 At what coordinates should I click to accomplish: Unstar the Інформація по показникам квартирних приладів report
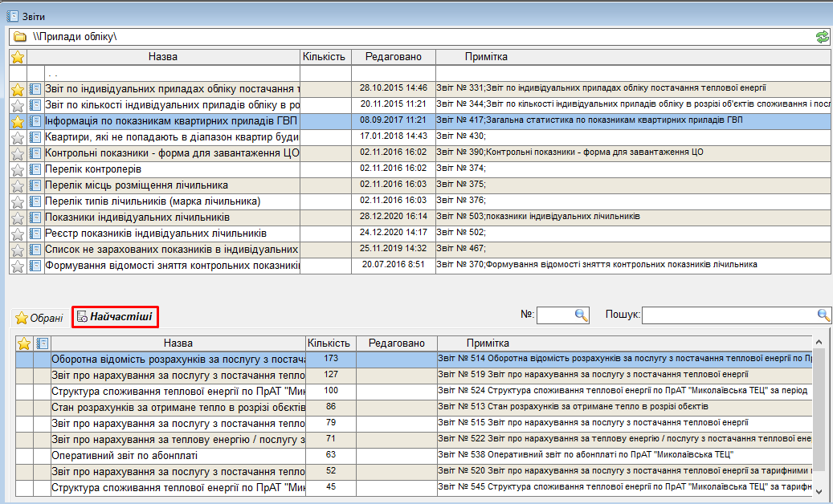click(18, 121)
